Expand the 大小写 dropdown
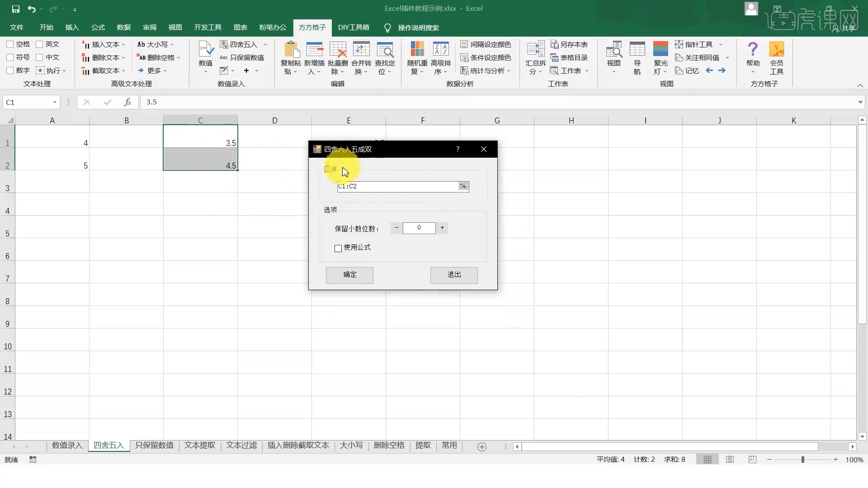Image resolution: width=868 pixels, height=488 pixels. point(172,45)
